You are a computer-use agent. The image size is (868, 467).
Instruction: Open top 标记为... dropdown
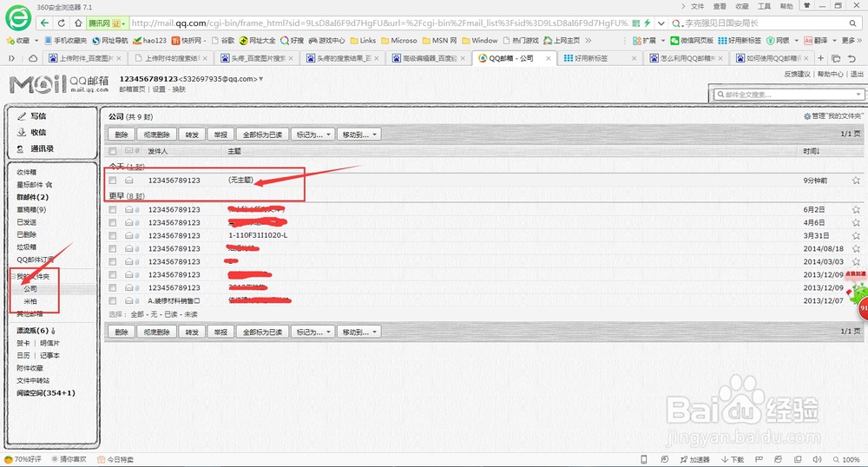pyautogui.click(x=312, y=135)
